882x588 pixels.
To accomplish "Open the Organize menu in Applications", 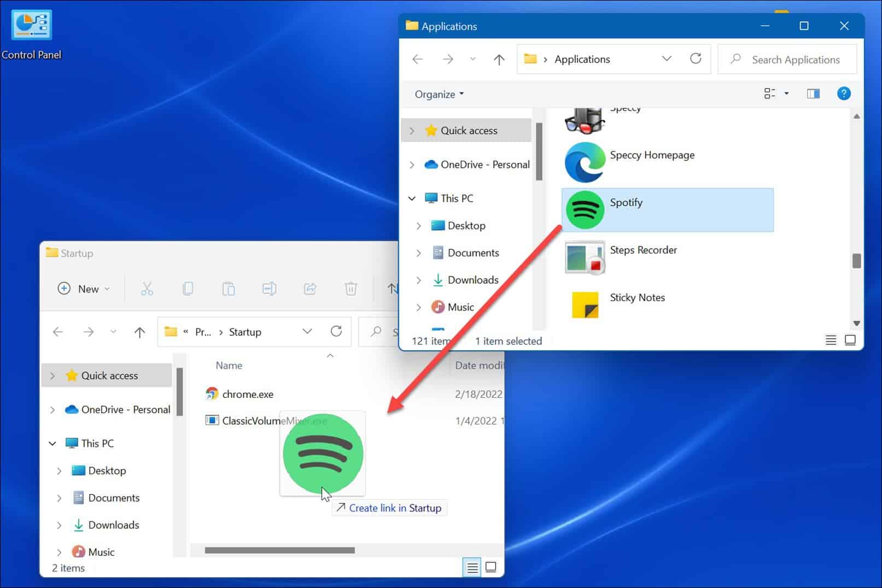I will 439,94.
